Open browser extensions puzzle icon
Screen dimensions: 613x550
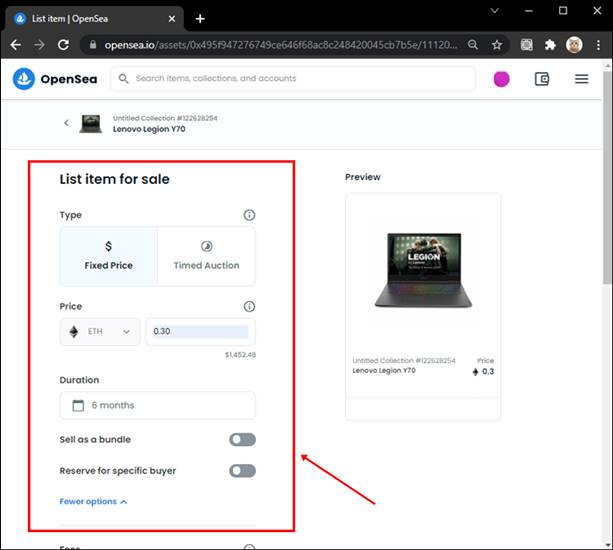point(550,45)
